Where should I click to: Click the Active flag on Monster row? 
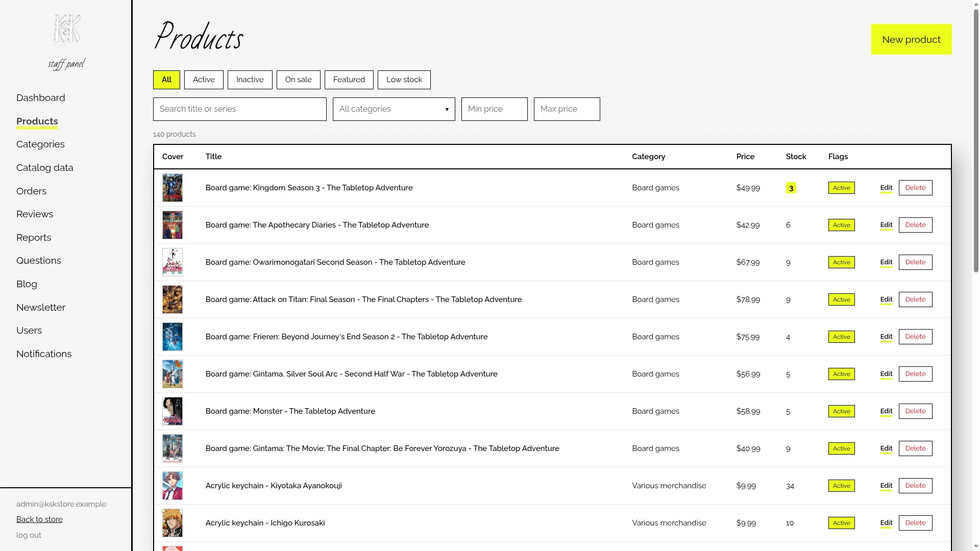[841, 411]
